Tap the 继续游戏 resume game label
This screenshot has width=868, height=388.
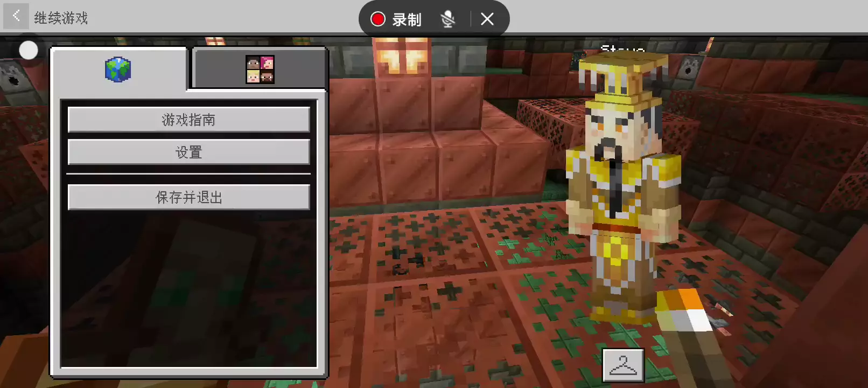61,18
